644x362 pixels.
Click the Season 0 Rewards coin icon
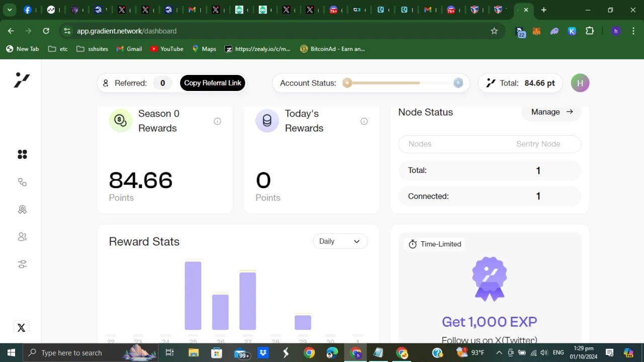tap(120, 121)
